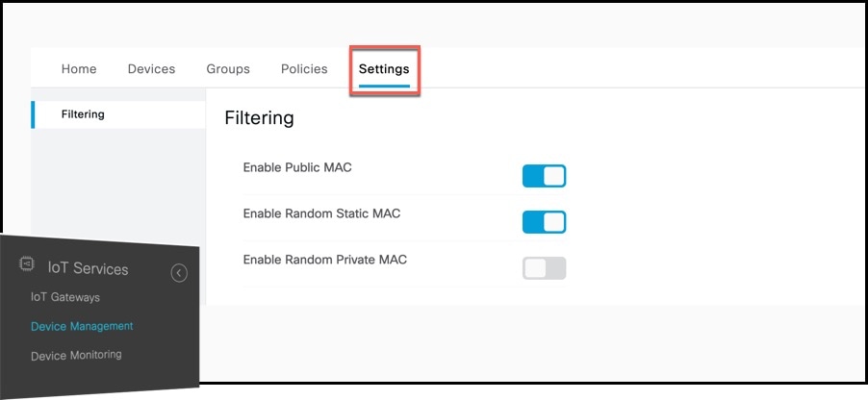Open the Devices tab

(152, 69)
